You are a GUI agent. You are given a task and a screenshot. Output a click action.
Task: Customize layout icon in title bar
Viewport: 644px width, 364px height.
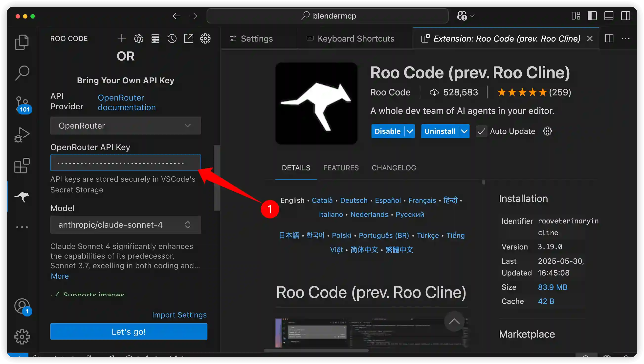[x=576, y=16]
